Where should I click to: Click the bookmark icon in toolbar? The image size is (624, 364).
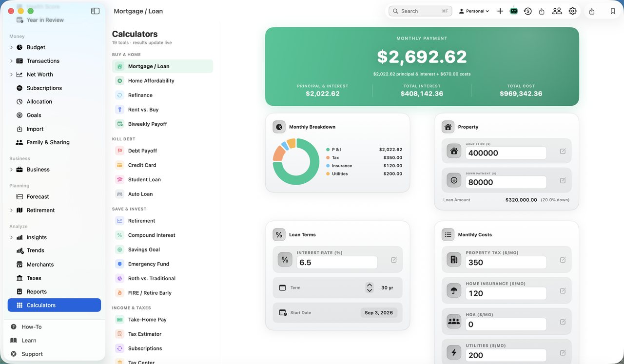[613, 11]
